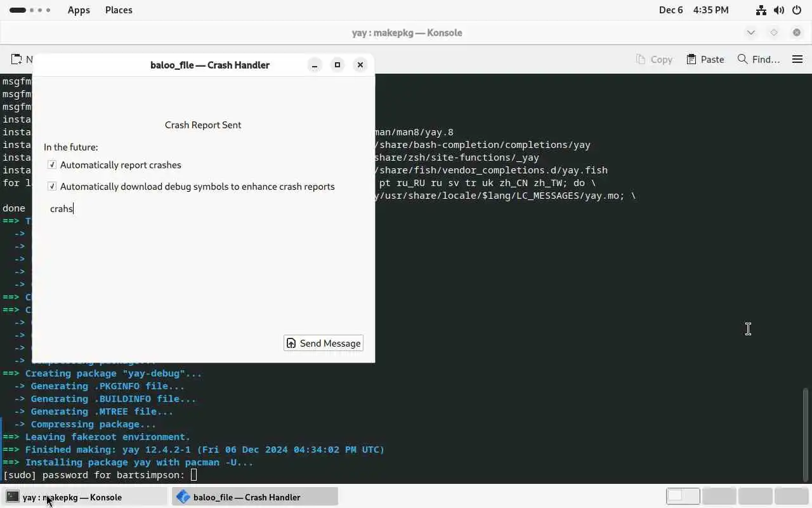Select the fourth workspace in the pager
Viewport: 812px width, 508px height.
tap(791, 496)
